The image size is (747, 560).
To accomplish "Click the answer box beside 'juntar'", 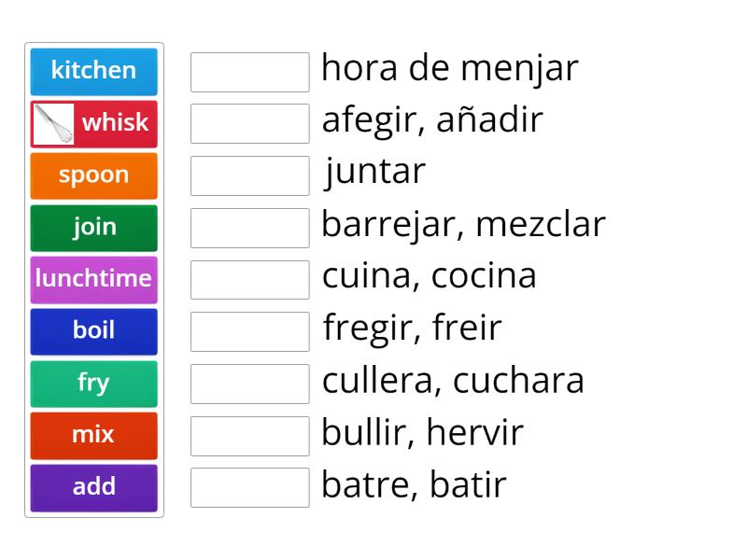I will tap(248, 175).
